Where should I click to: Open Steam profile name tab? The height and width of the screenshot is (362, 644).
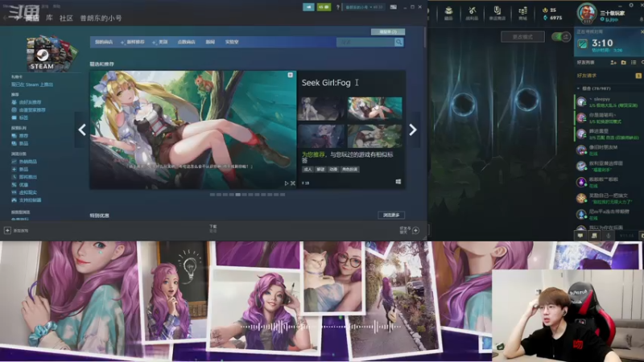pyautogui.click(x=101, y=19)
